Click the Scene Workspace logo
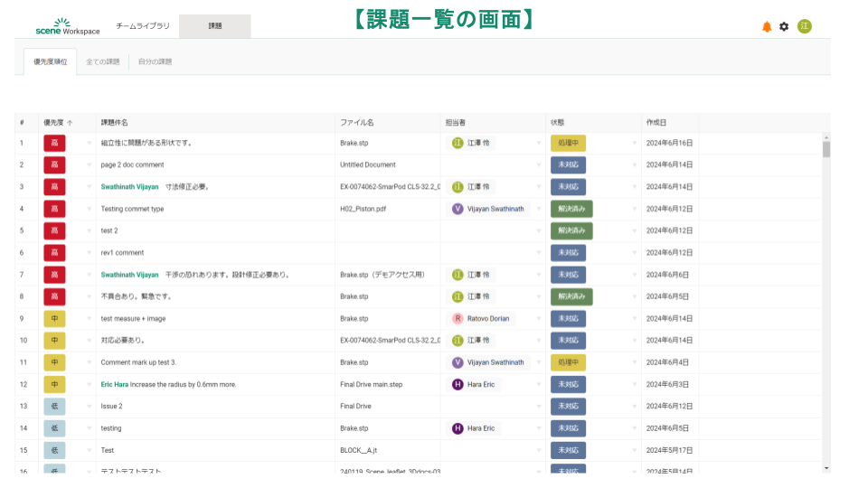The width and height of the screenshot is (868, 488). click(68, 27)
